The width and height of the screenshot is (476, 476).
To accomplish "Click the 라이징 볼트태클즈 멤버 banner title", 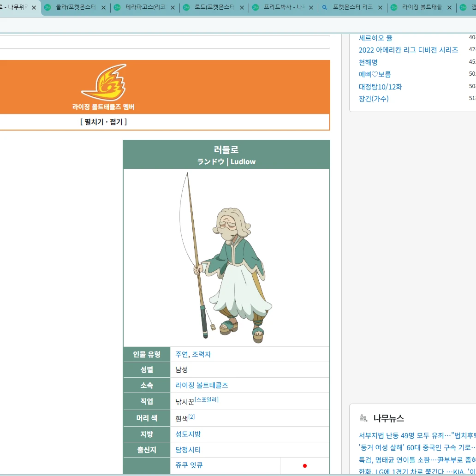I will click(103, 107).
